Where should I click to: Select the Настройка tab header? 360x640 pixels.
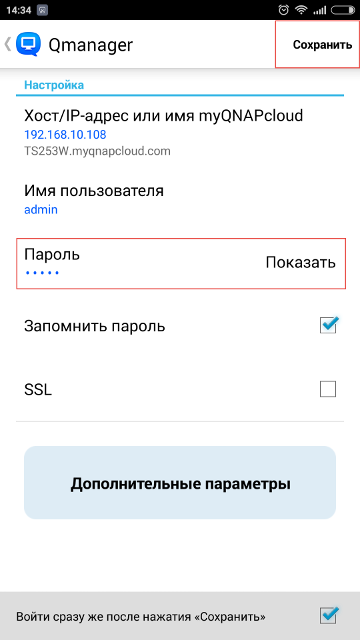54,85
